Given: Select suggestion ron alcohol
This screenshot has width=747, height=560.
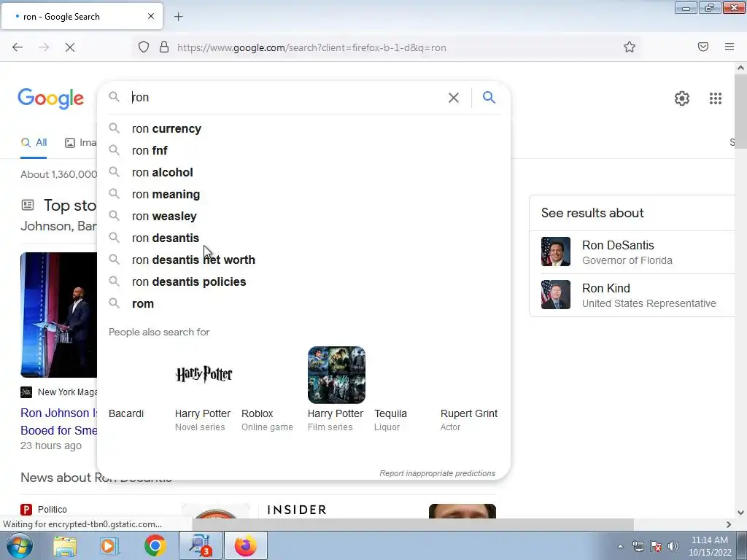Looking at the screenshot, I should coord(304,172).
